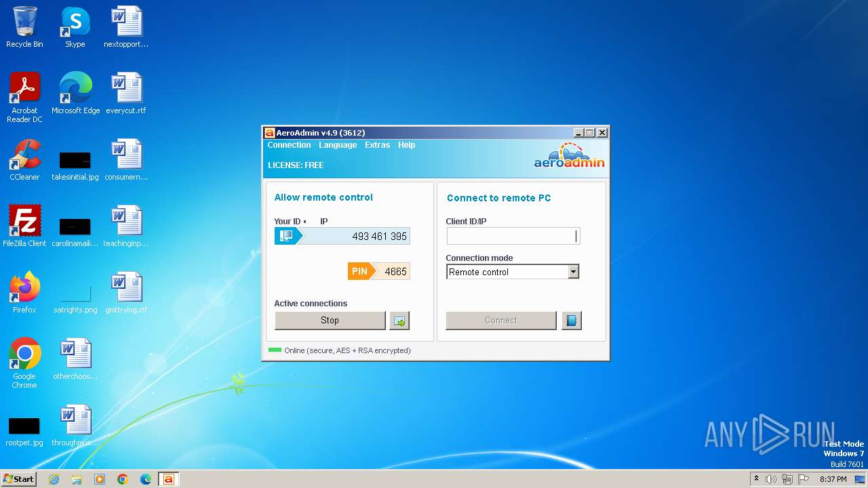Minimize the AeroAdmin window
The height and width of the screenshot is (488, 868).
point(578,133)
